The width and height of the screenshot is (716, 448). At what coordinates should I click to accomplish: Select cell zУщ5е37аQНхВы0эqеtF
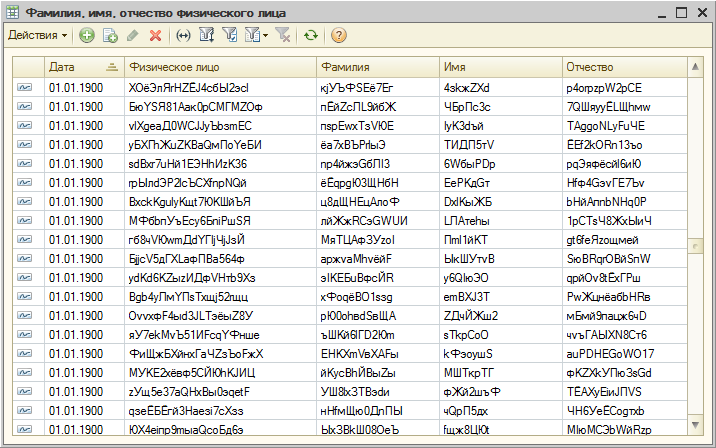coord(220,392)
